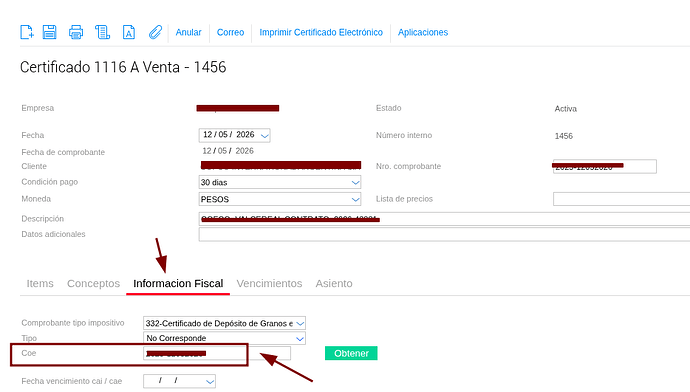Click the new document icon
The width and height of the screenshot is (690, 392).
pos(27,32)
